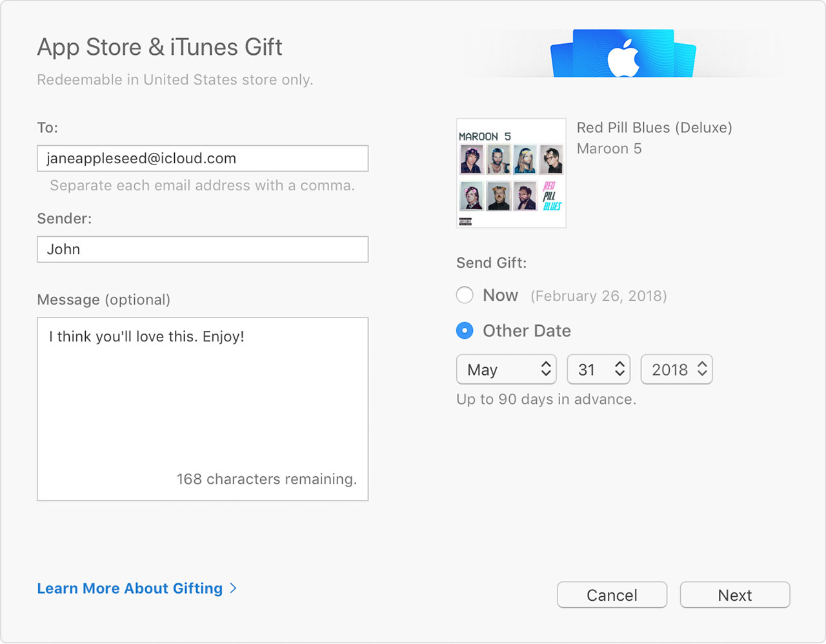Select the Other Date radio button

click(x=465, y=331)
